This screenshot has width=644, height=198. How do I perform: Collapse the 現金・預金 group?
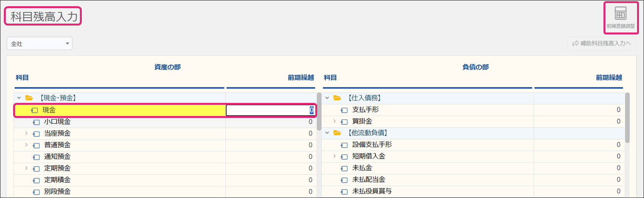19,98
